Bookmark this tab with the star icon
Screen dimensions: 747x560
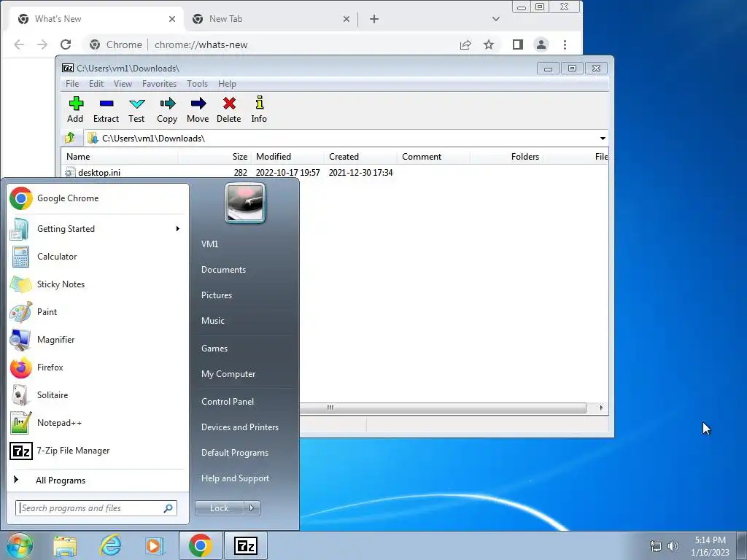489,44
